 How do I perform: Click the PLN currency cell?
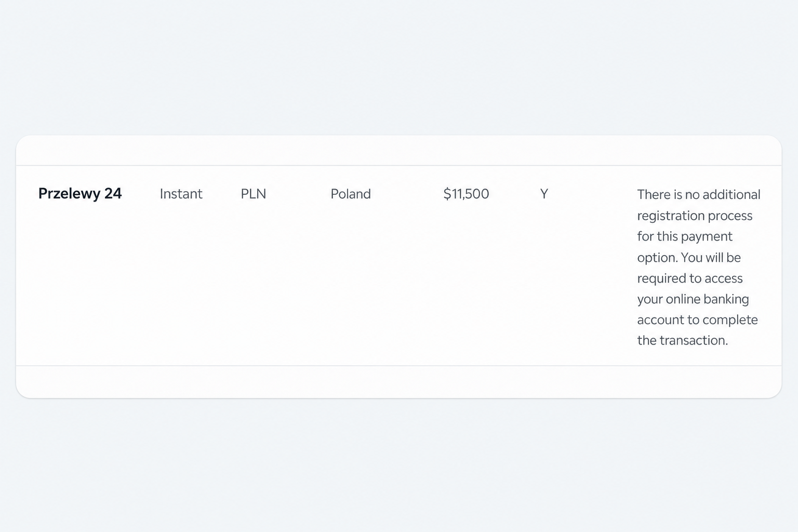click(253, 194)
